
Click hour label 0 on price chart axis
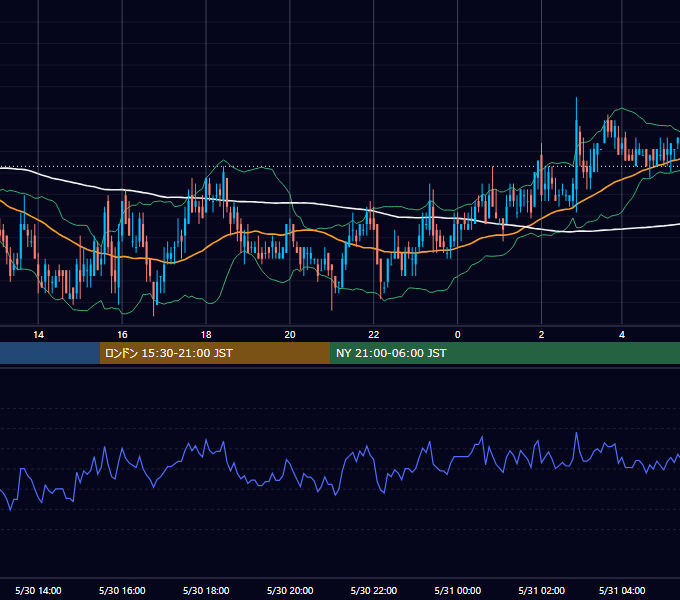(x=458, y=335)
